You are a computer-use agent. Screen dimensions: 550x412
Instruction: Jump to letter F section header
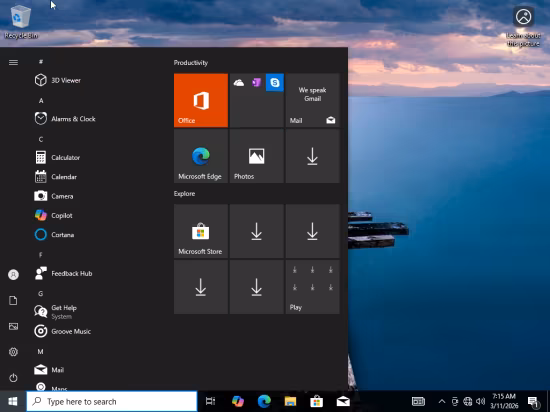[41, 255]
